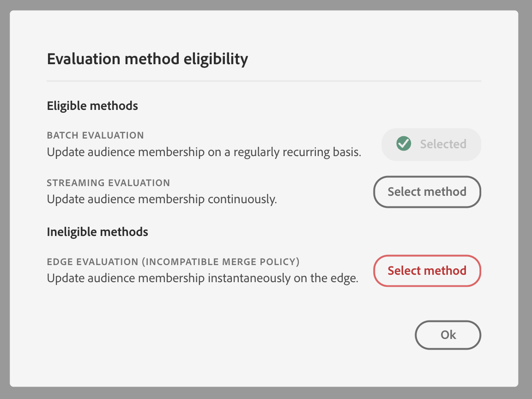Click the BATCH EVALUATION label
The height and width of the screenshot is (399, 532).
pyautogui.click(x=95, y=135)
